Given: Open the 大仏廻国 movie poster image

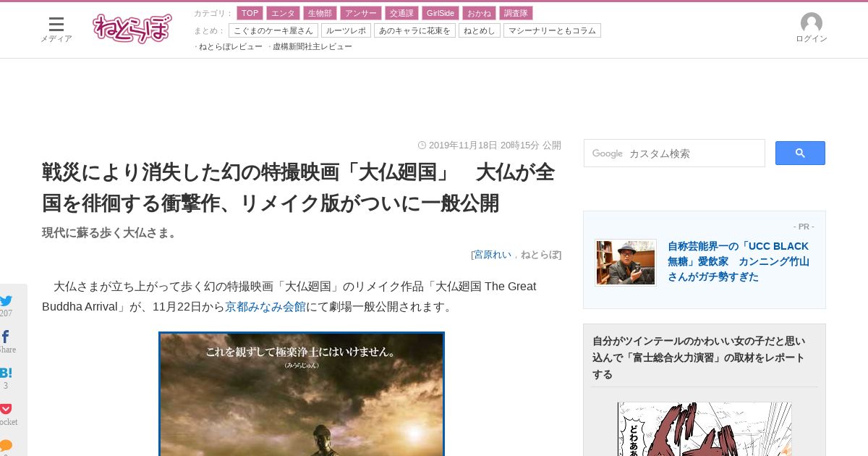Looking at the screenshot, I should [302, 394].
